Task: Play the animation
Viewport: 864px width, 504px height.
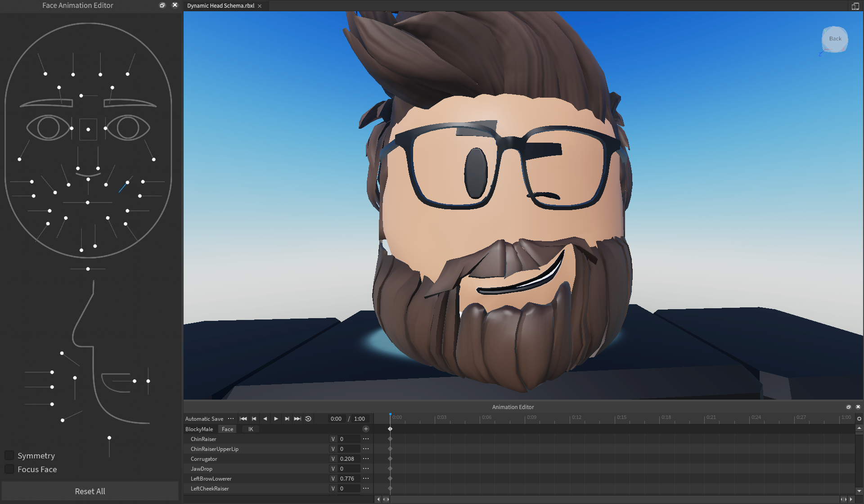Action: 276,418
